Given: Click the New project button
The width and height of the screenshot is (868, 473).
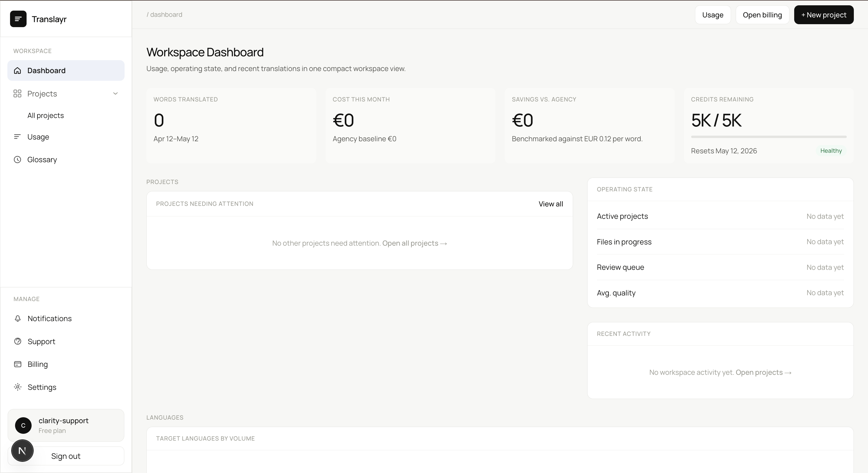Looking at the screenshot, I should (x=823, y=15).
